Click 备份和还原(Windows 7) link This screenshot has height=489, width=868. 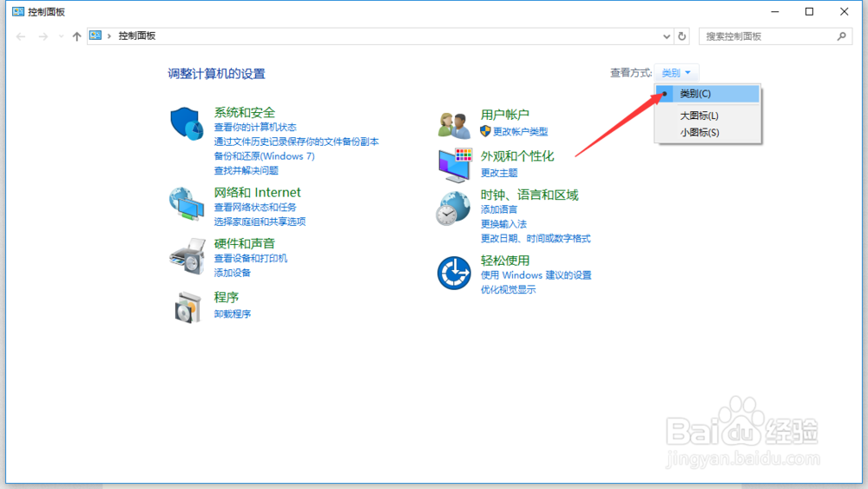tap(265, 156)
